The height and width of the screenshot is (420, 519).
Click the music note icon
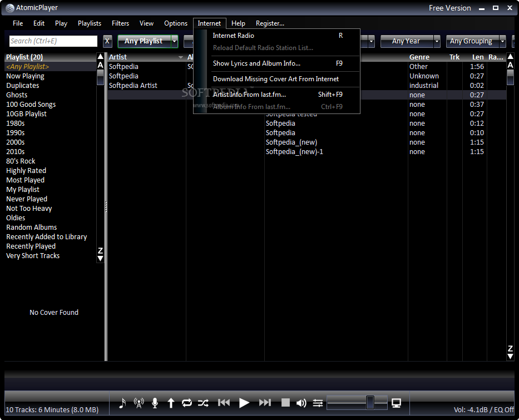pyautogui.click(x=122, y=403)
